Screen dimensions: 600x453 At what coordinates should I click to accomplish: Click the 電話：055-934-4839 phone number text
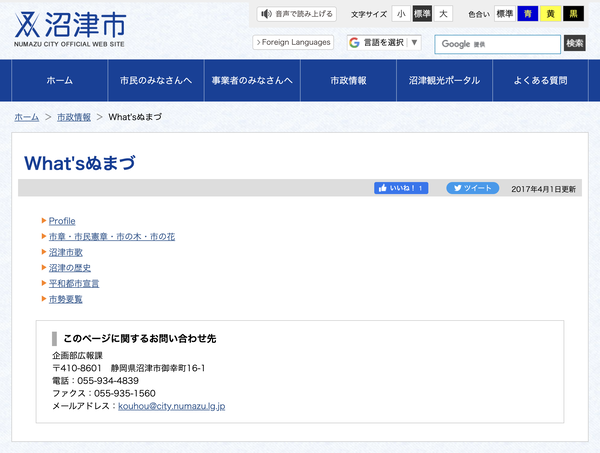(95, 381)
